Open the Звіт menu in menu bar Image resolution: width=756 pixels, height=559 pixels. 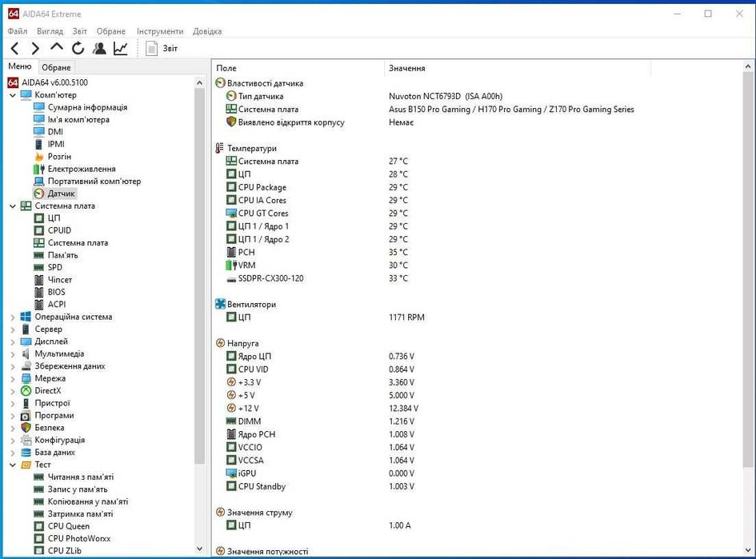click(x=79, y=31)
